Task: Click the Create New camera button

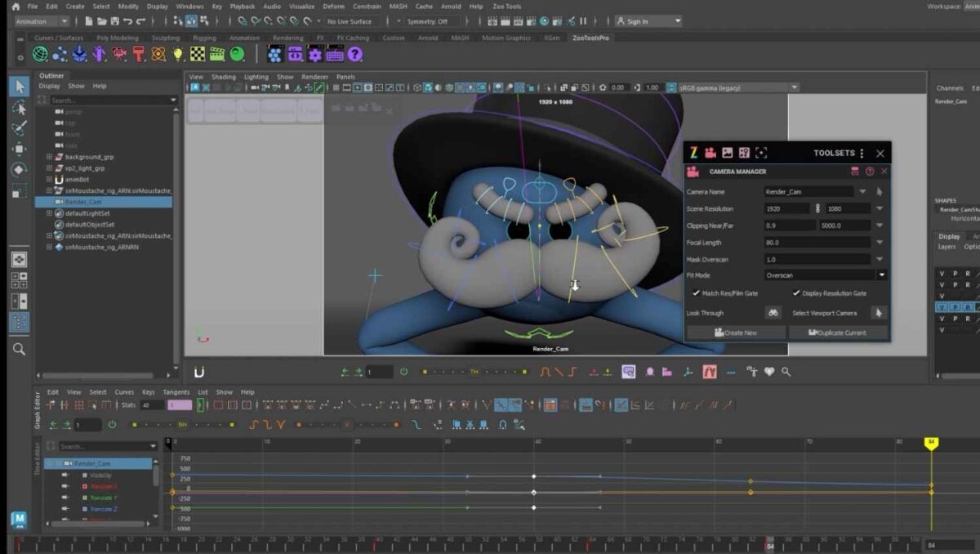Action: (735, 332)
